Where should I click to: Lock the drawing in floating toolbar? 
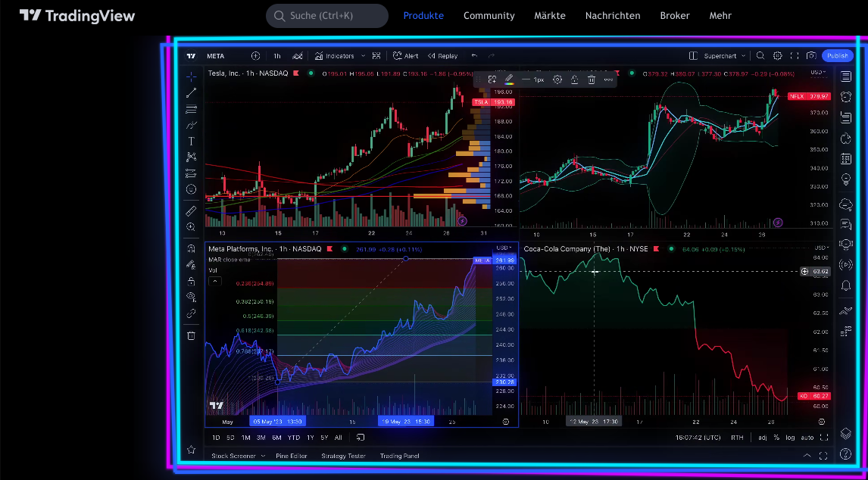575,79
